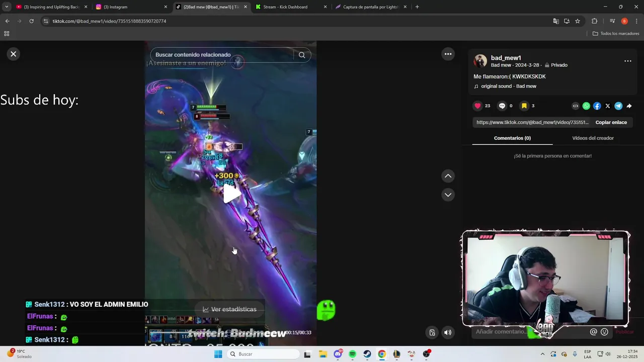Translate this page icon
The height and width of the screenshot is (362, 644).
click(x=556, y=21)
